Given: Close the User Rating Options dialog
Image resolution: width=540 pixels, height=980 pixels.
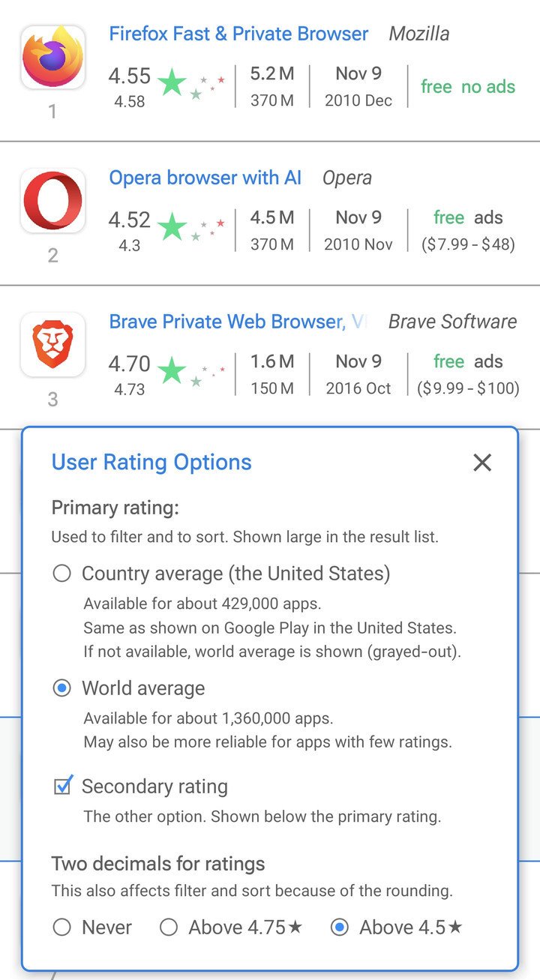Looking at the screenshot, I should (x=482, y=463).
